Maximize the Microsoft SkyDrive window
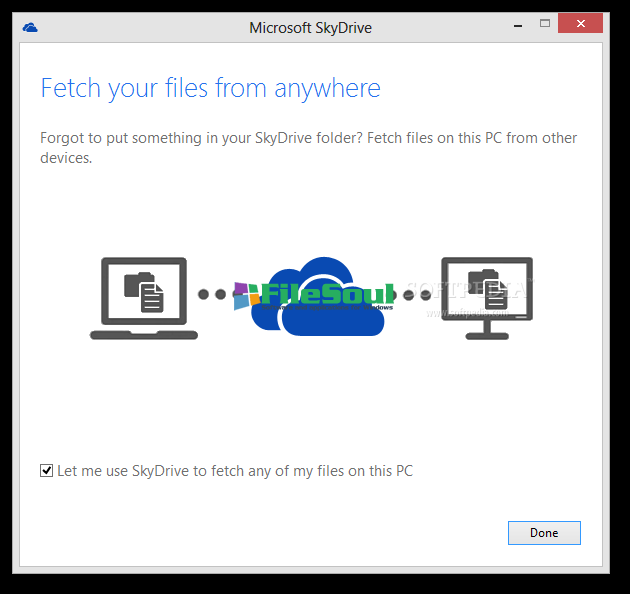The height and width of the screenshot is (594, 630). coord(545,24)
